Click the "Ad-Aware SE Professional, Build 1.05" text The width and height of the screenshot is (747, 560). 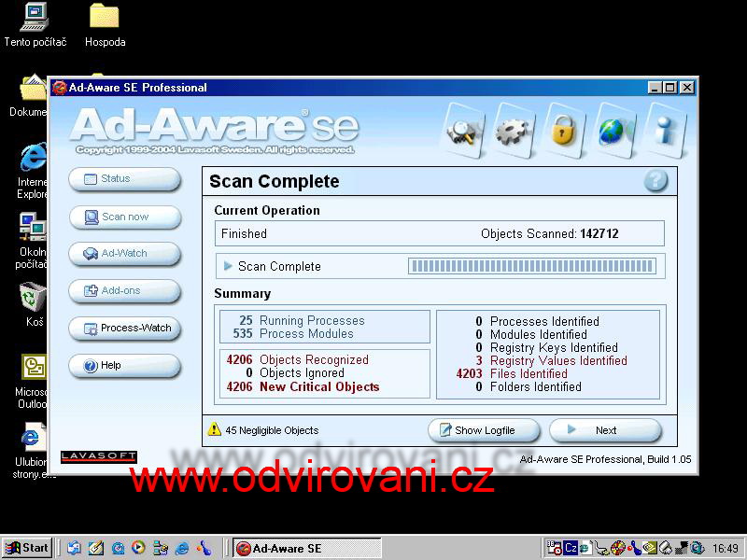(x=605, y=459)
